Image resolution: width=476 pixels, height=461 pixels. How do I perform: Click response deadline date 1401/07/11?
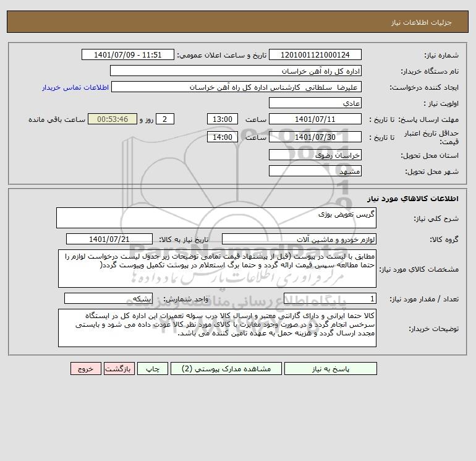coord(315,119)
